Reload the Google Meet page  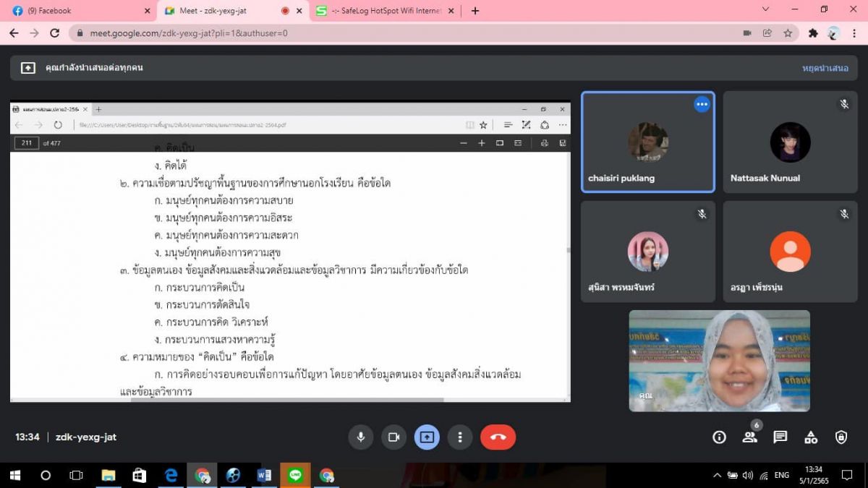pyautogui.click(x=54, y=33)
